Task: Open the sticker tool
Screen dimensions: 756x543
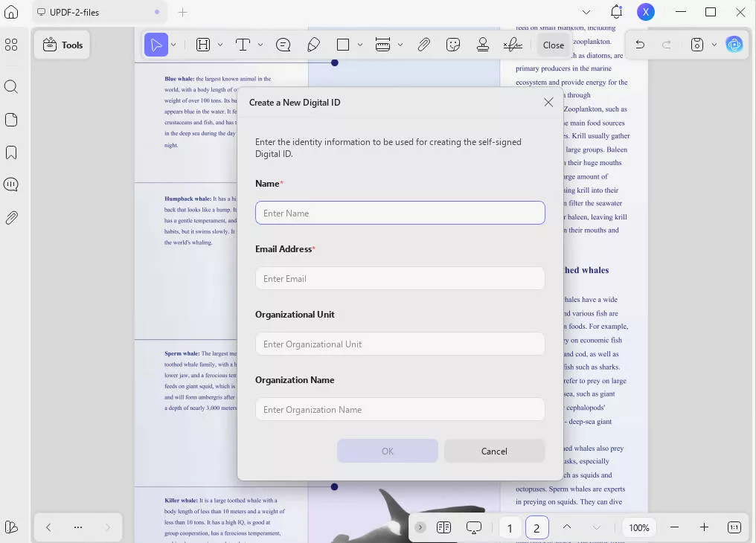Action: pos(453,45)
